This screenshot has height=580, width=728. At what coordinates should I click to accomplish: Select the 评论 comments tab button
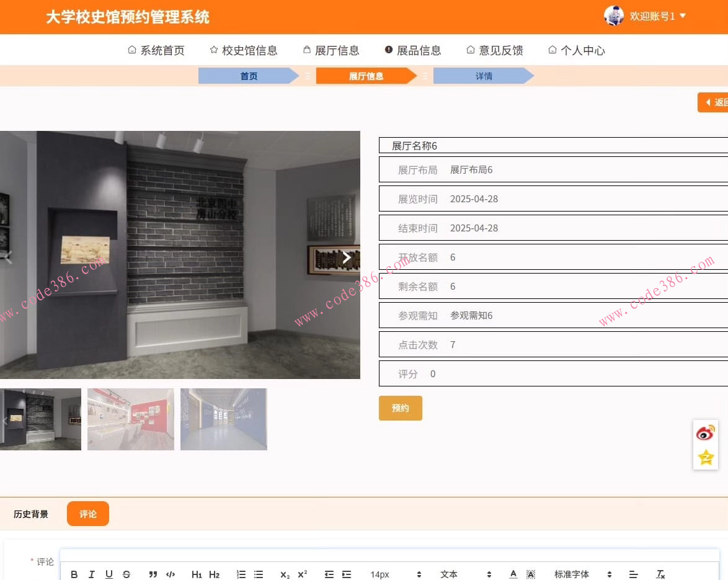[87, 514]
